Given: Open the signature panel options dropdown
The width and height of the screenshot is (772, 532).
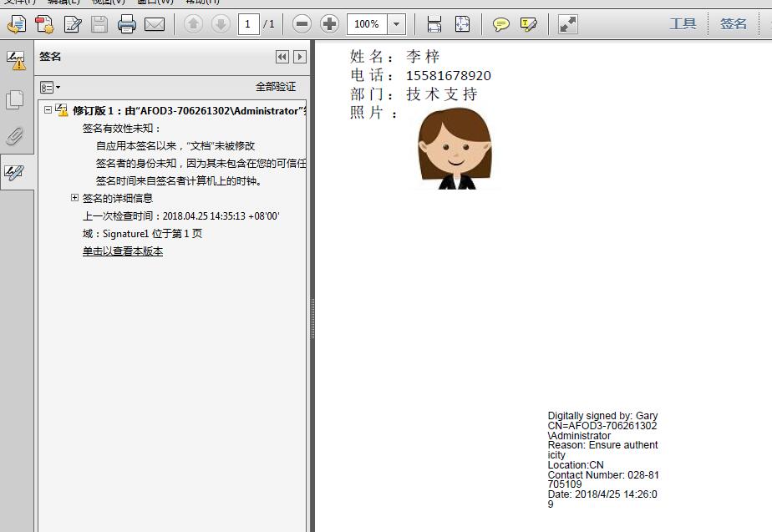Looking at the screenshot, I should (x=50, y=88).
